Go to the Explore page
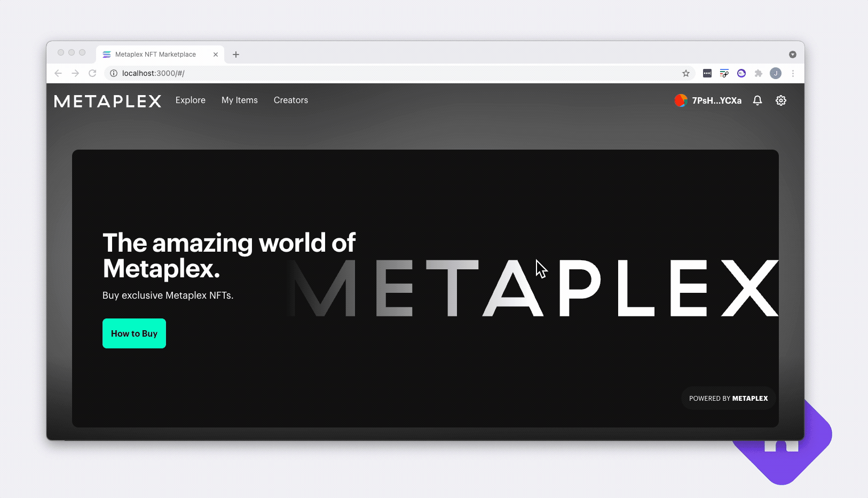The width and height of the screenshot is (868, 498). pyautogui.click(x=191, y=100)
